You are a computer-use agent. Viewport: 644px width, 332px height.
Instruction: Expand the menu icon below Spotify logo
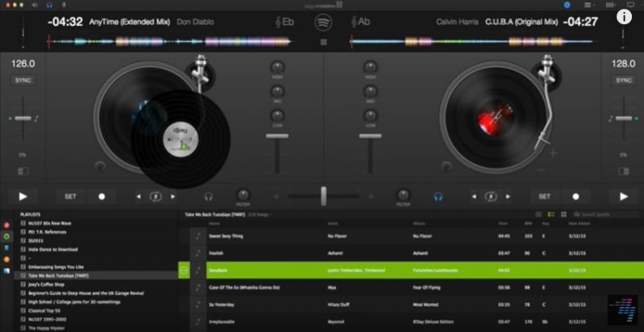[323, 40]
